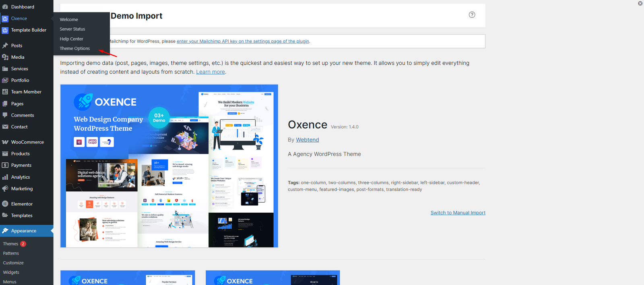Open Help Center submenu item

click(x=71, y=39)
